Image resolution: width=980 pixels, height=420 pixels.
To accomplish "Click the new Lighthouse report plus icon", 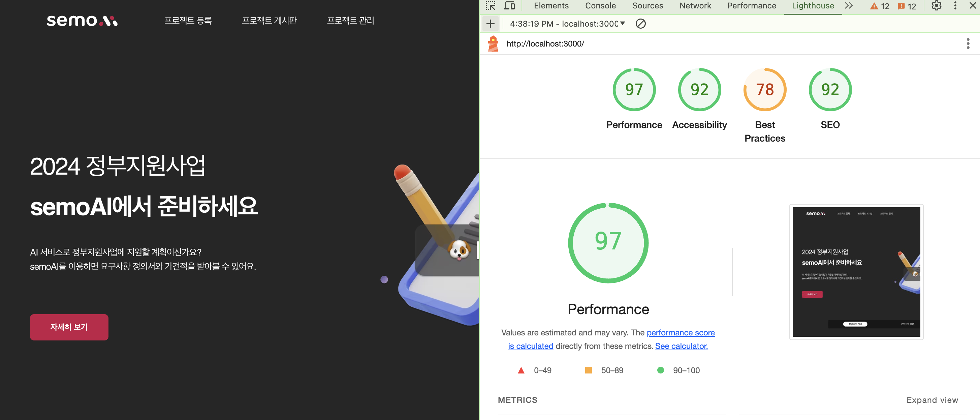I will click(x=491, y=24).
